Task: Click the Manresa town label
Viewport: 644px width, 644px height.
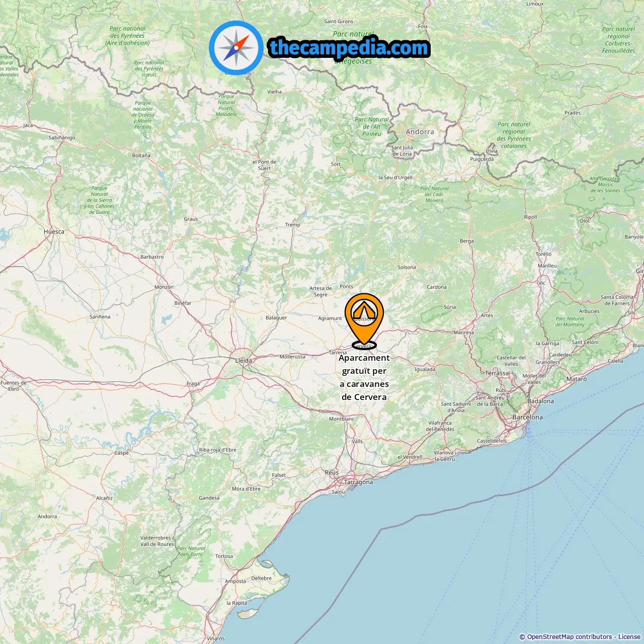Action: click(463, 333)
